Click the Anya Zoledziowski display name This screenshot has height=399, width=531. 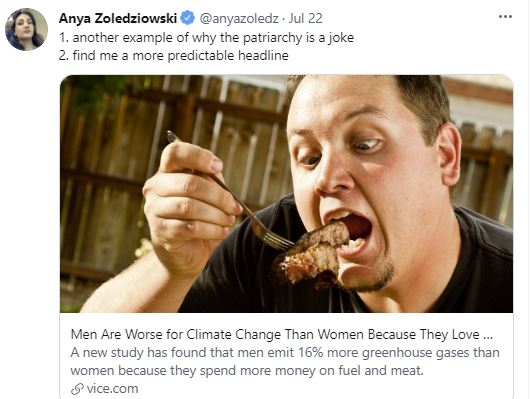pyautogui.click(x=118, y=18)
